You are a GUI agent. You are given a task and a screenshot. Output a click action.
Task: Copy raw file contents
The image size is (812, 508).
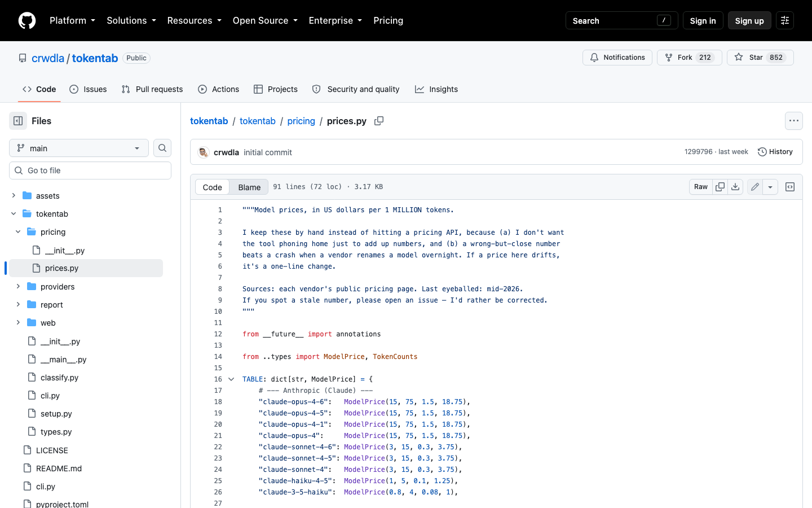pos(720,187)
